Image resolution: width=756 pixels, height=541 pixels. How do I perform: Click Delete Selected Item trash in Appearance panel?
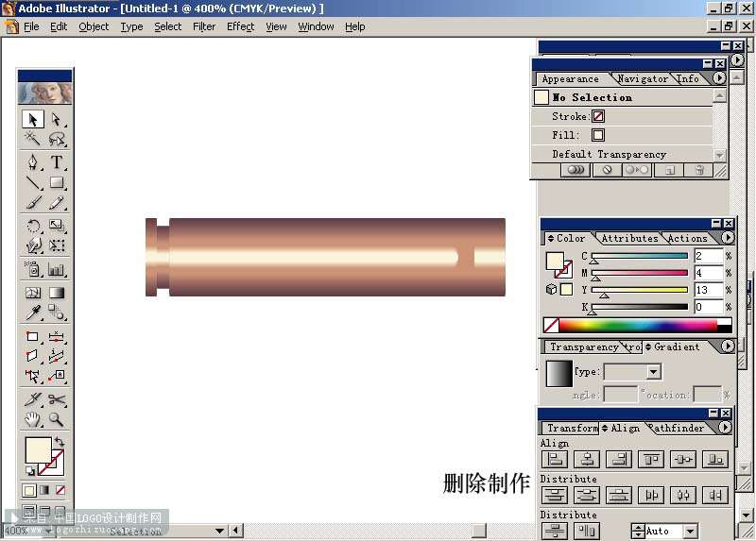[x=698, y=170]
